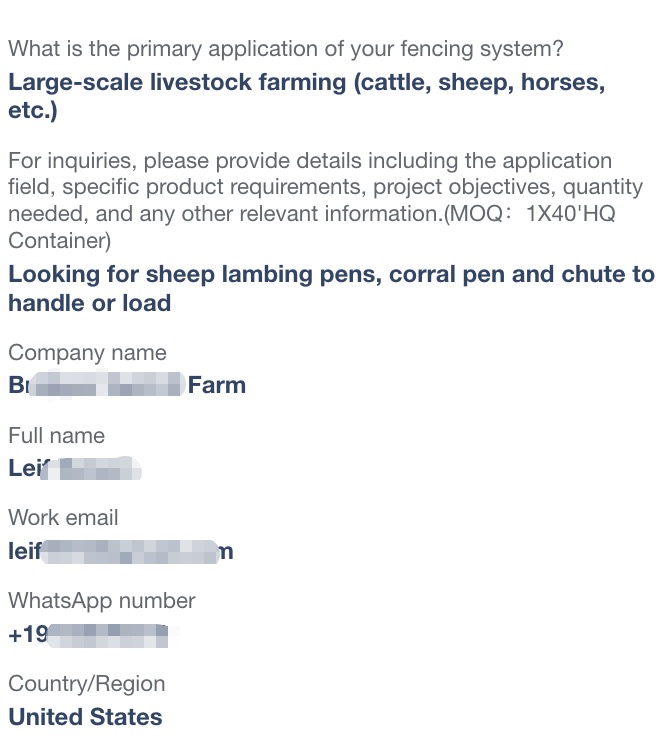
Task: Click the WhatsApp number label
Action: [x=102, y=601]
